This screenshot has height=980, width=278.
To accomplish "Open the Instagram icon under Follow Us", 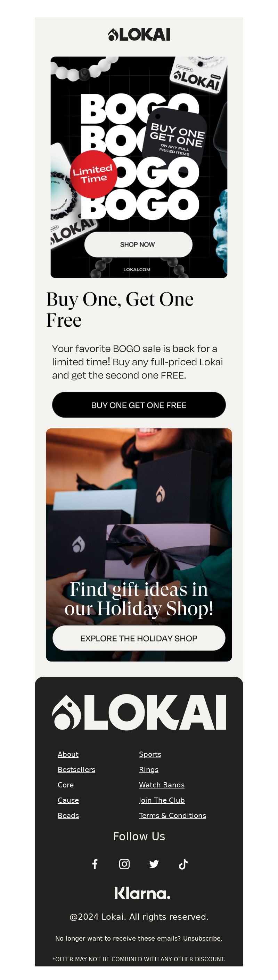I will [124, 864].
